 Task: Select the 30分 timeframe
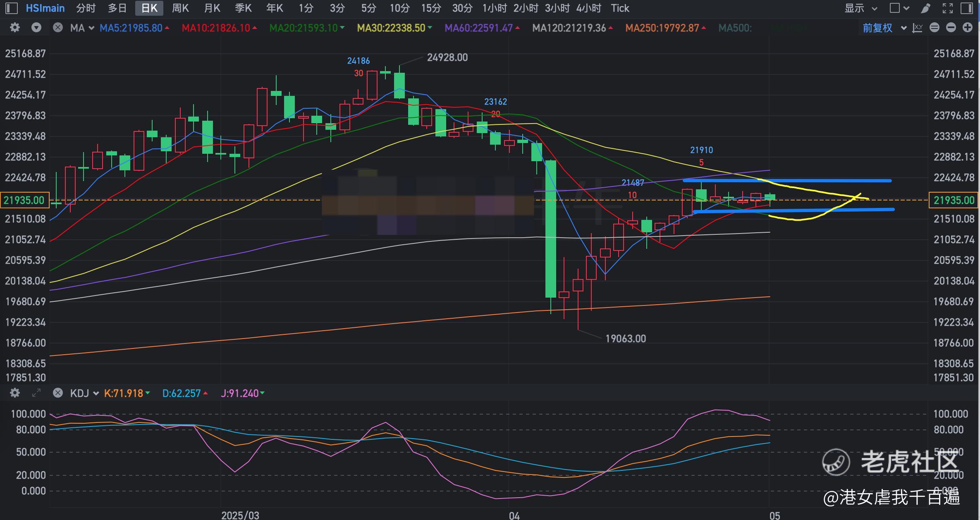click(462, 8)
